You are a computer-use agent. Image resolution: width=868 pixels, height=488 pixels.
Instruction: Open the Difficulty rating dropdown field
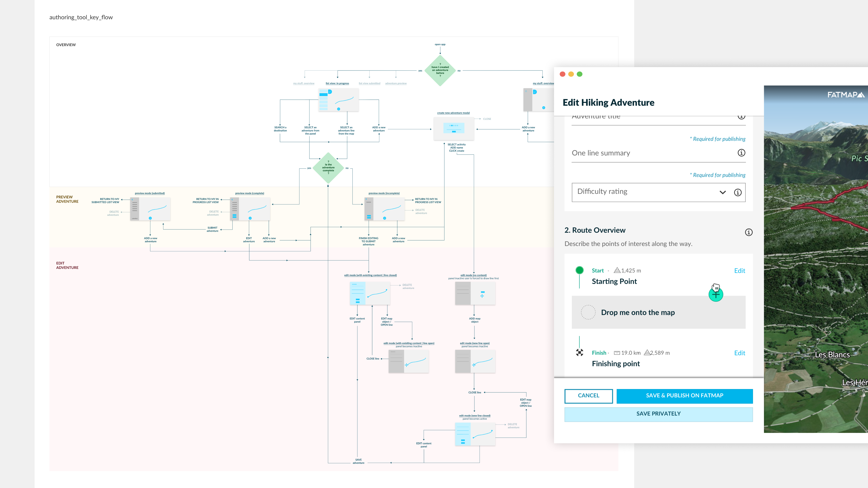click(x=658, y=192)
